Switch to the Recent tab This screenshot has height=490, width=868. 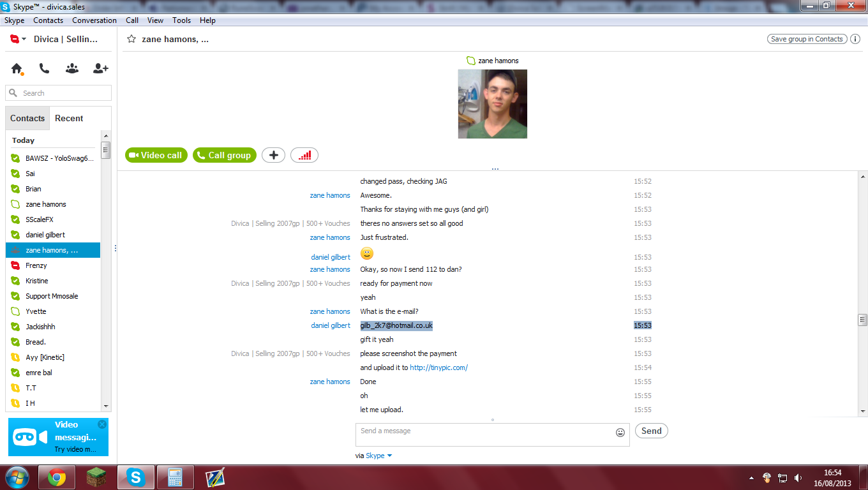point(69,118)
